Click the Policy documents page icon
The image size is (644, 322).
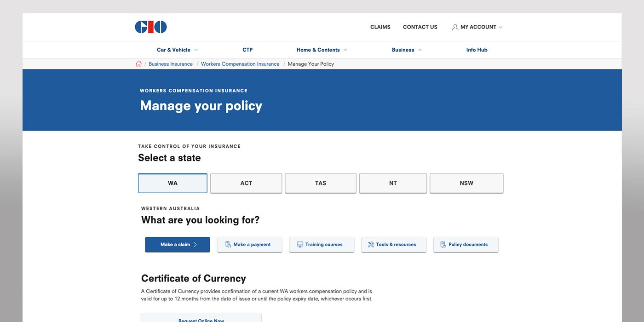pos(443,245)
